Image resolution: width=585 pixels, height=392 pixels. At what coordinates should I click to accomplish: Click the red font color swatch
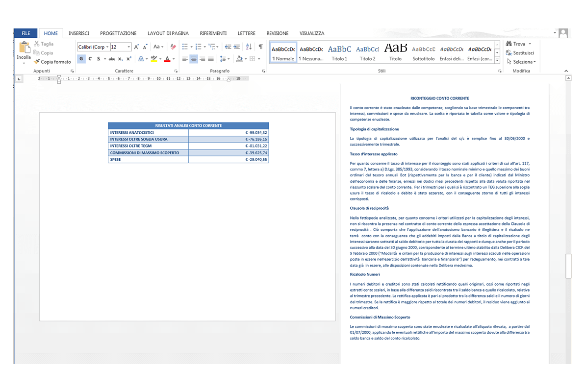167,59
